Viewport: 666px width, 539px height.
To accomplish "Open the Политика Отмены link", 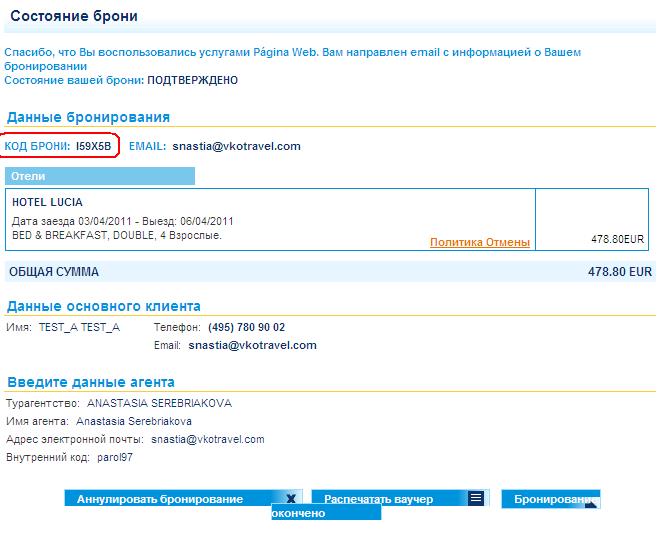I will click(480, 242).
